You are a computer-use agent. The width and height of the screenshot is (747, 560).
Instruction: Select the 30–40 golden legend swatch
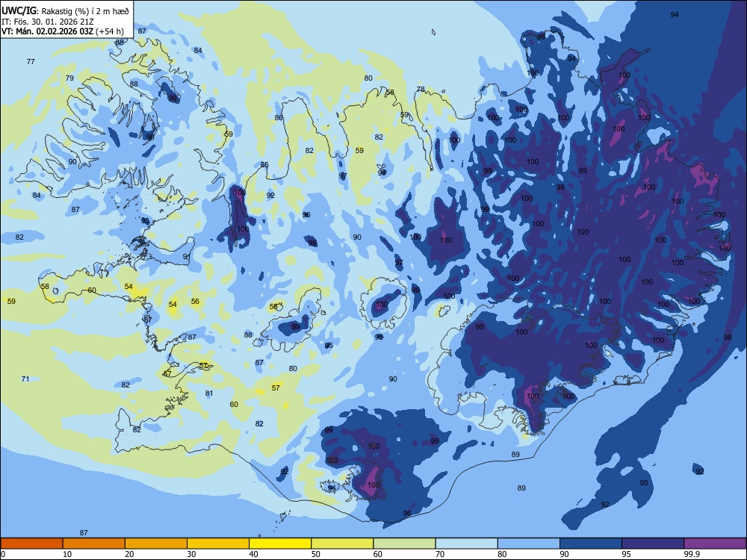tap(218, 544)
